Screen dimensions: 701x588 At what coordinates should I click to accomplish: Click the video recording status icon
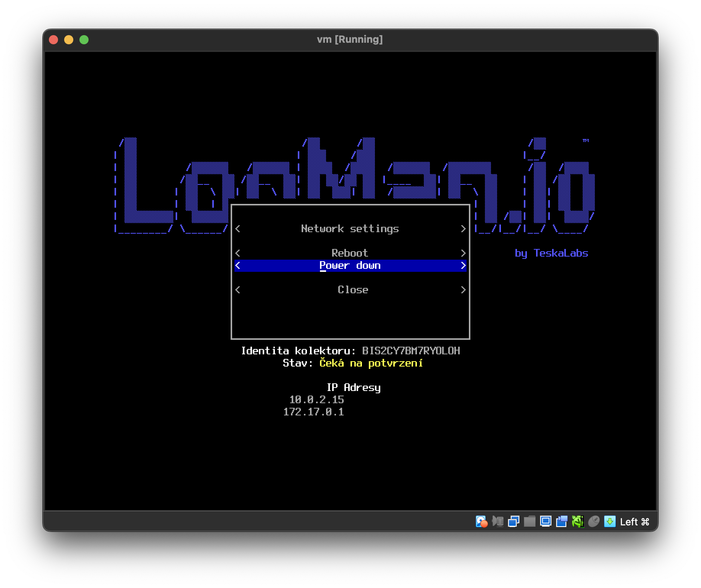pyautogui.click(x=562, y=522)
